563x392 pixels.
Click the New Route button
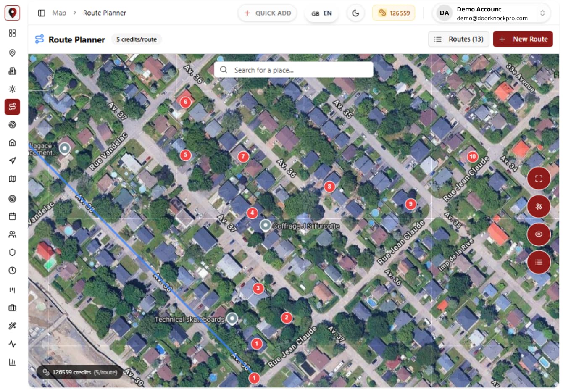pos(523,39)
